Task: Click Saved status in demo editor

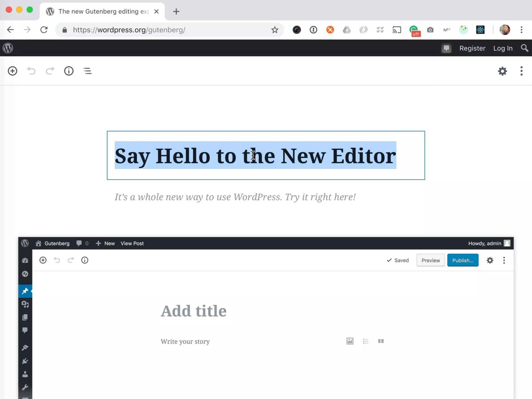Action: click(x=398, y=260)
